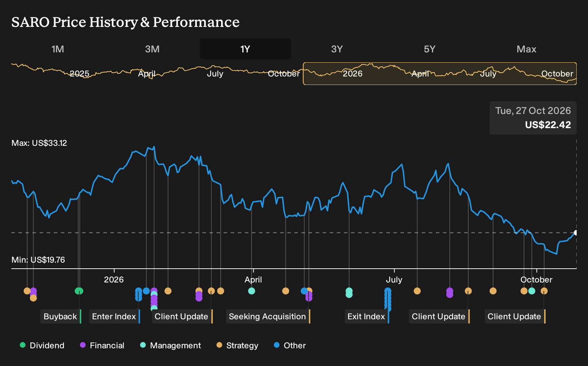588x366 pixels.
Task: Switch to the 3M range tab
Action: pyautogui.click(x=152, y=49)
